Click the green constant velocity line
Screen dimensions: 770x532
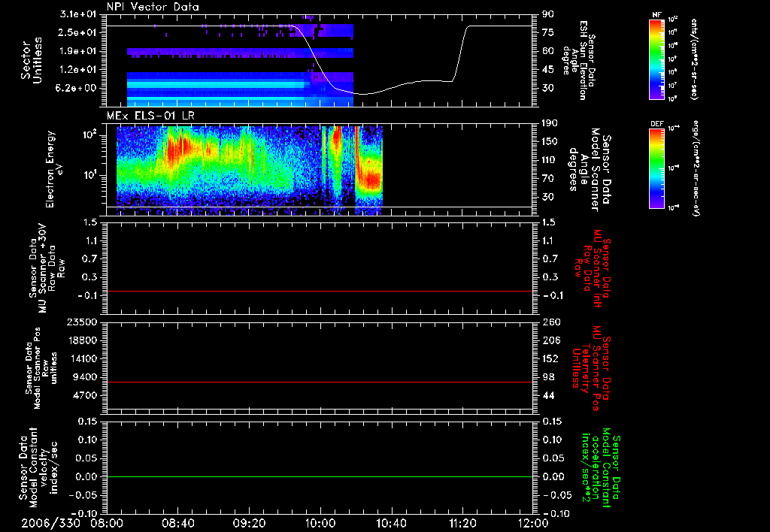pos(320,476)
